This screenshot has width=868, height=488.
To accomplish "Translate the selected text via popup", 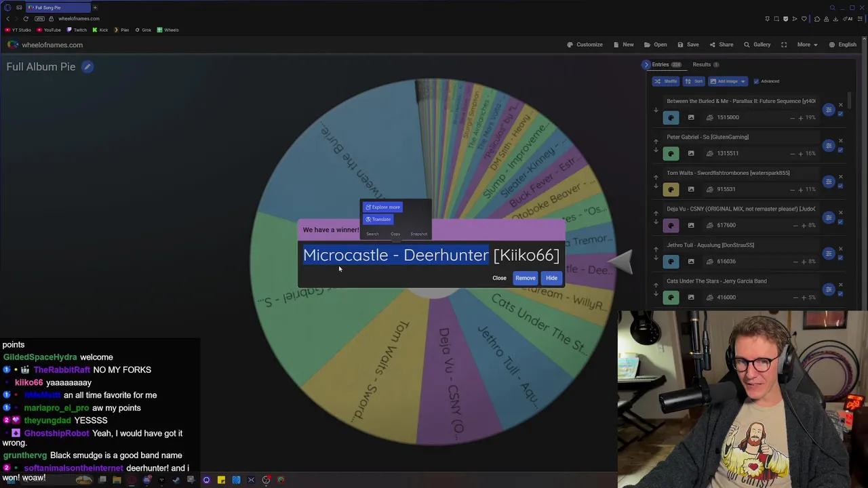I will pos(378,220).
